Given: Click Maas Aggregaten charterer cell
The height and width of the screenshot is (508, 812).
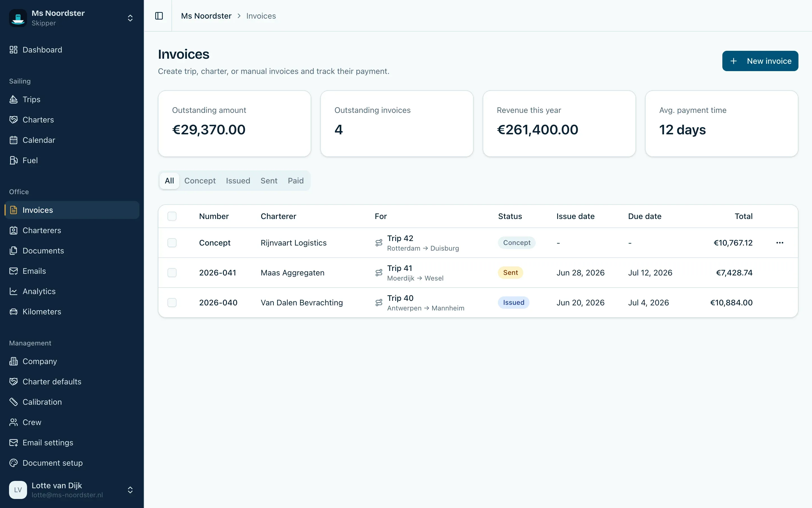Looking at the screenshot, I should (293, 273).
